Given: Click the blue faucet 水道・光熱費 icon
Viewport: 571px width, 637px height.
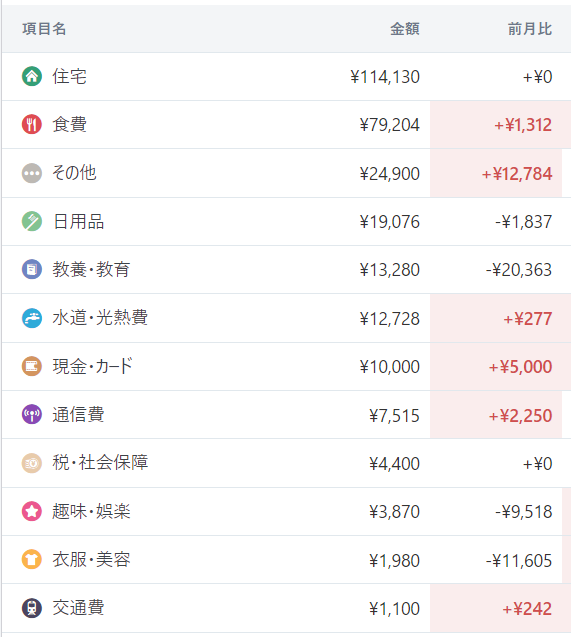Looking at the screenshot, I should 32,318.
